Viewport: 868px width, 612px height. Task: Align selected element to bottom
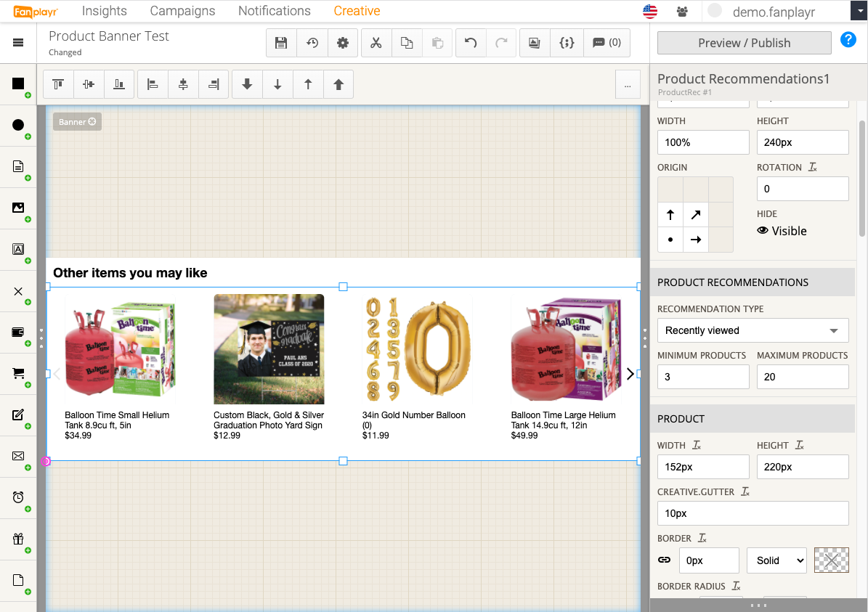(x=119, y=84)
